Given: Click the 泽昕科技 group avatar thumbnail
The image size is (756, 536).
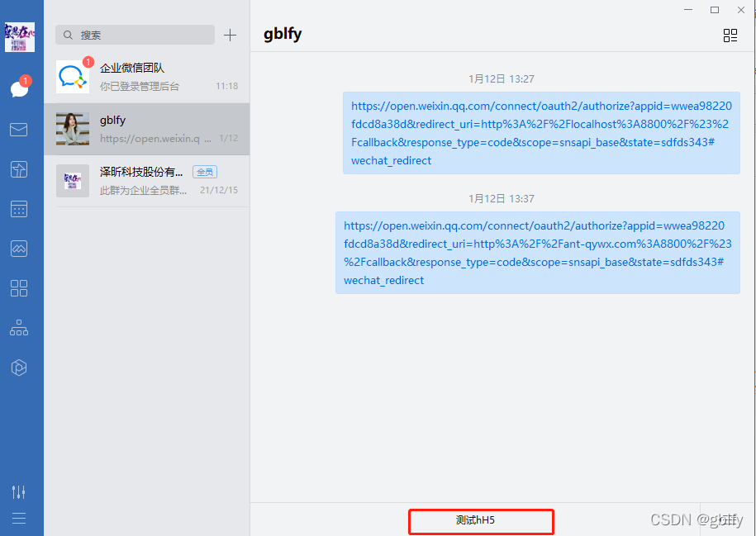Looking at the screenshot, I should (73, 181).
